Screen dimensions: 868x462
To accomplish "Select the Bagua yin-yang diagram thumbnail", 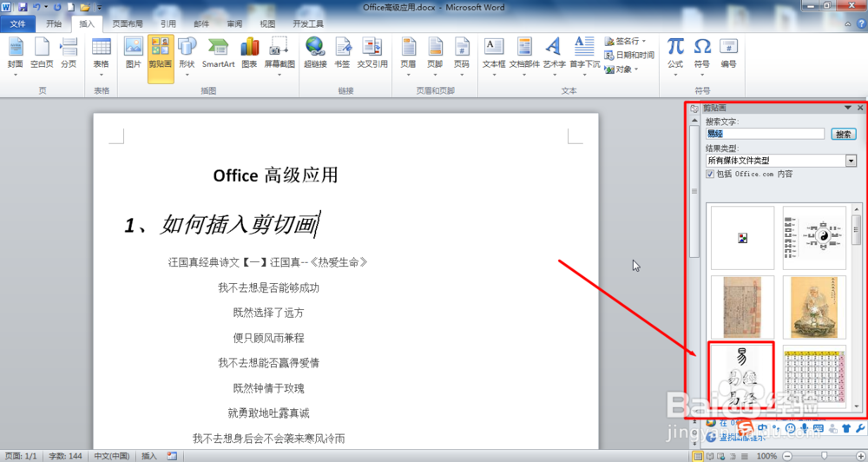I will [814, 238].
